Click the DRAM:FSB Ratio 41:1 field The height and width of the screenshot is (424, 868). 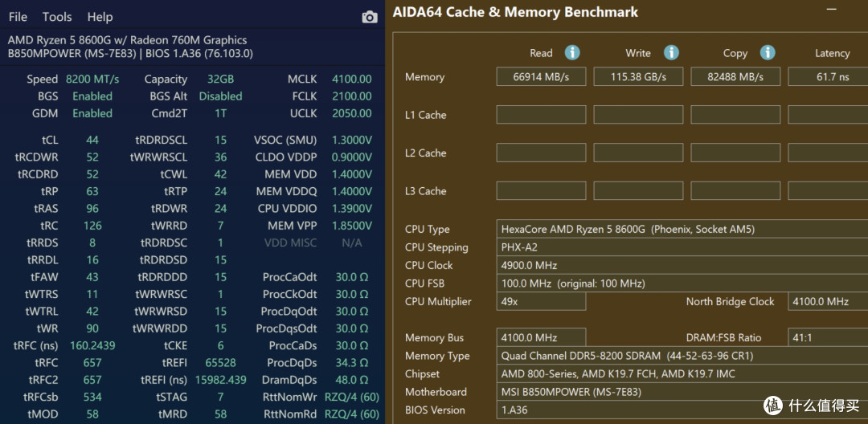[828, 338]
